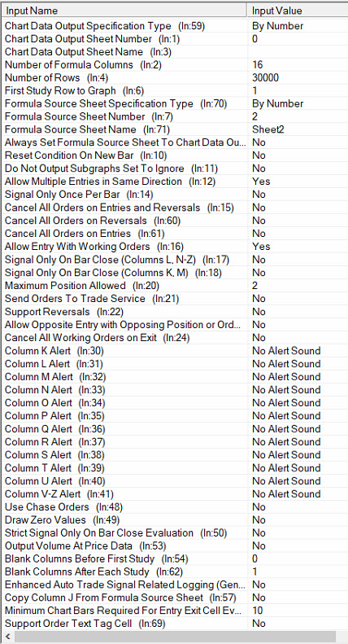Click the horizontal scrollbar left arrow

coord(7,637)
